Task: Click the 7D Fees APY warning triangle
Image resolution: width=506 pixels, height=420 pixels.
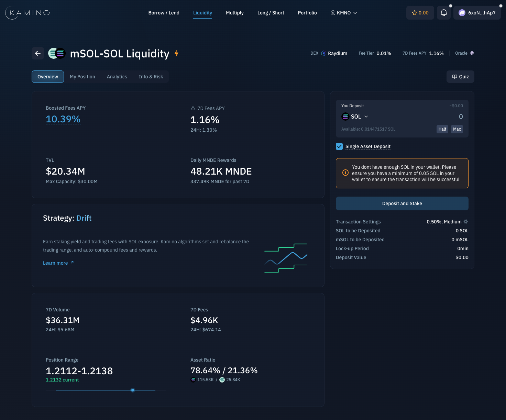Action: click(193, 108)
